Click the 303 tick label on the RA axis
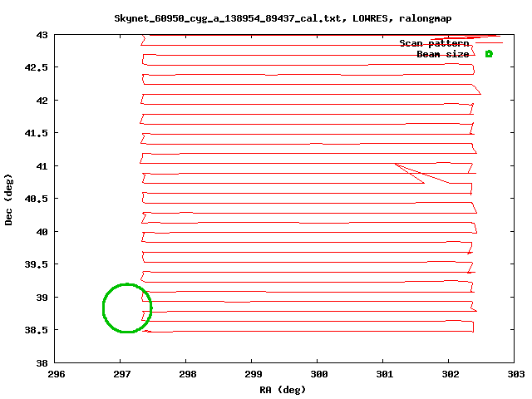Screen dimensions: 532x399 click(515, 374)
